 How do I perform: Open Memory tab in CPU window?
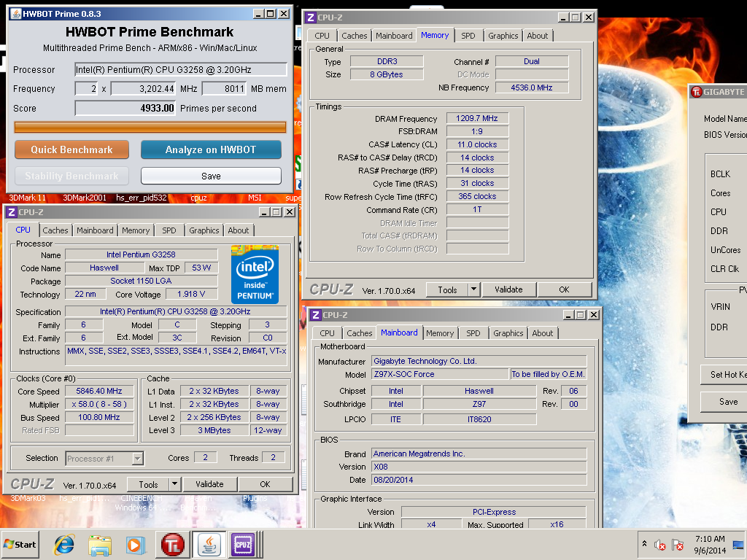(x=136, y=230)
